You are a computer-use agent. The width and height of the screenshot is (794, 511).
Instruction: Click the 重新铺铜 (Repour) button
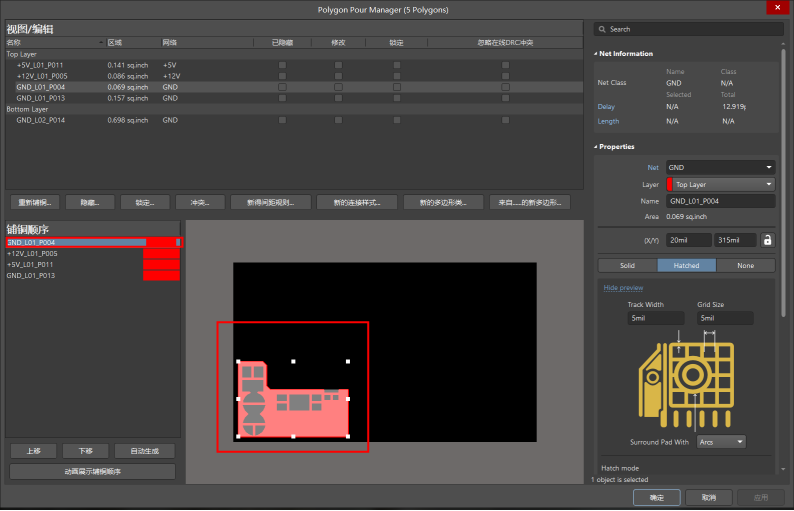[35, 202]
